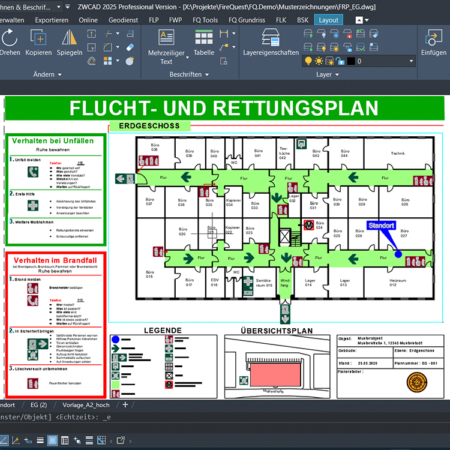450x450 pixels.
Task: Click the command line input field
Action: click(225, 417)
